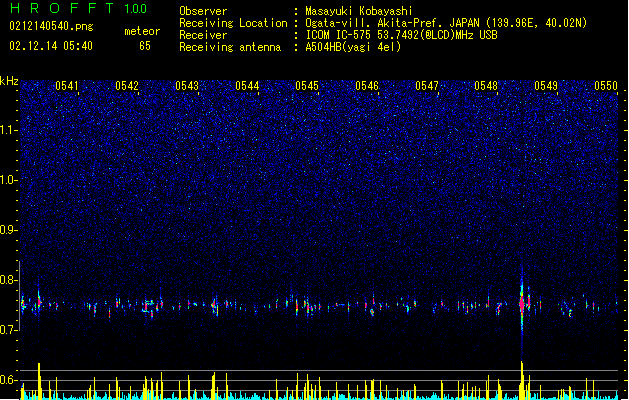Click the 1.1 kHz axis label

8,130
